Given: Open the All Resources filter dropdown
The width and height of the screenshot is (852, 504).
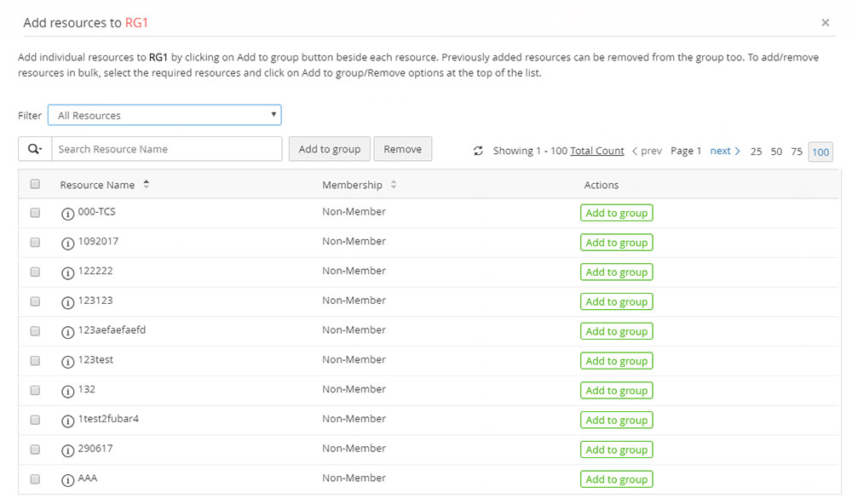Looking at the screenshot, I should coord(164,116).
